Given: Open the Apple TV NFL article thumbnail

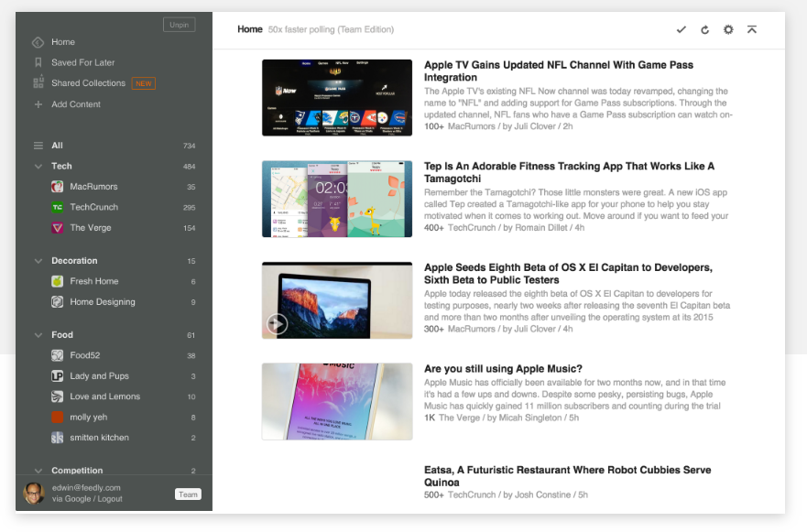Looking at the screenshot, I should click(337, 98).
